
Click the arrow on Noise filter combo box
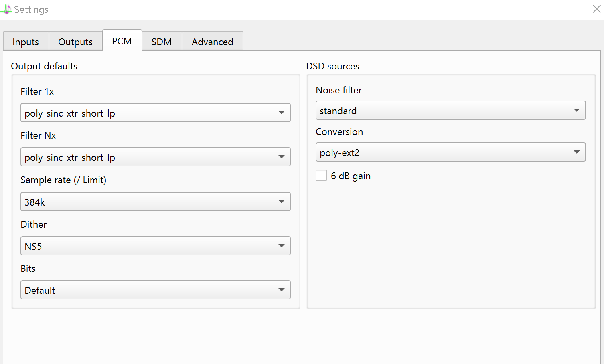click(577, 111)
